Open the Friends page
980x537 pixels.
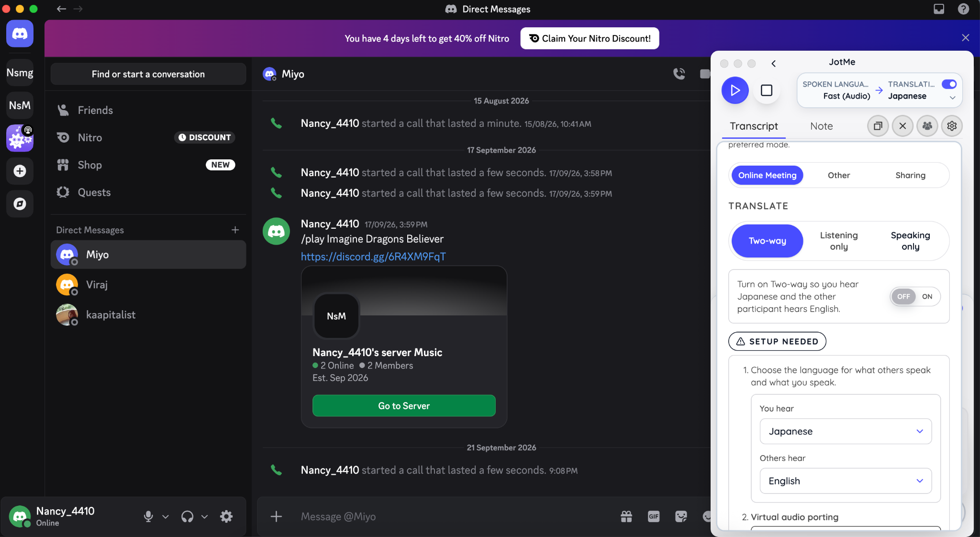(x=148, y=110)
